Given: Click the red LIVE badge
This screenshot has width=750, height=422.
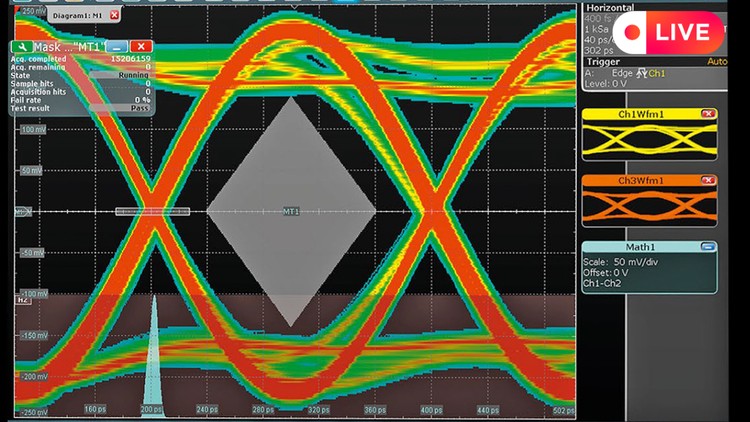Looking at the screenshot, I should [669, 32].
